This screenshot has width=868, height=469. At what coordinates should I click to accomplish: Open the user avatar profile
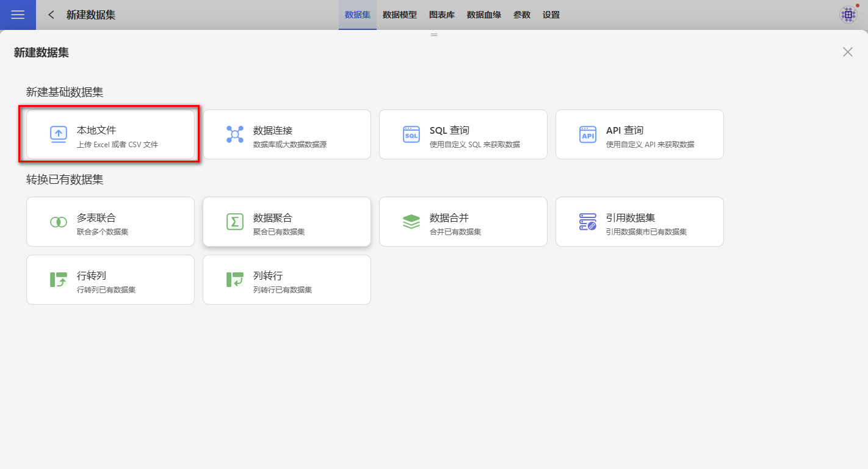pos(848,15)
